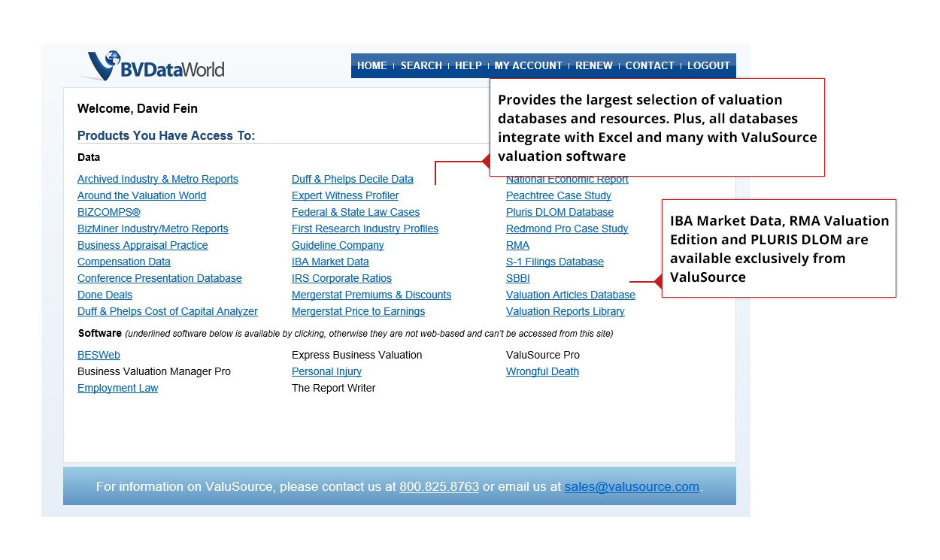Screen dimensions: 940x560
Task: Click The Report Writer software text
Action: 334,388
